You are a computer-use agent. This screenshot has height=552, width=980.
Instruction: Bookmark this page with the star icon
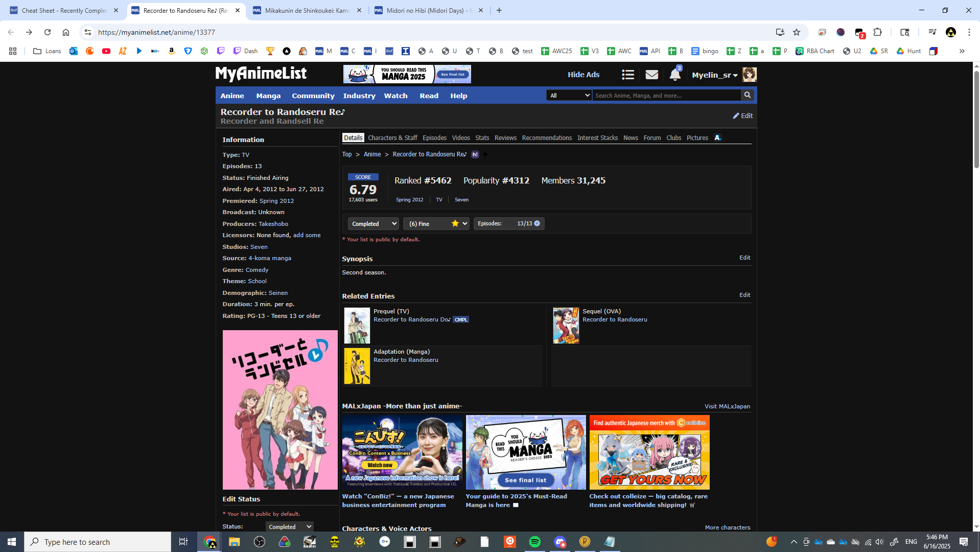(x=796, y=32)
